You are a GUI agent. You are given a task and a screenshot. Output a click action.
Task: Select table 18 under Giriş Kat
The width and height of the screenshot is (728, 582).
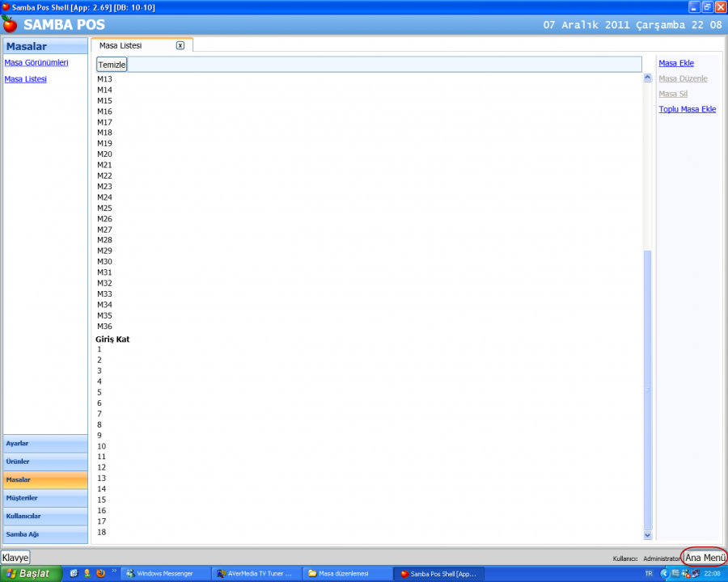102,532
